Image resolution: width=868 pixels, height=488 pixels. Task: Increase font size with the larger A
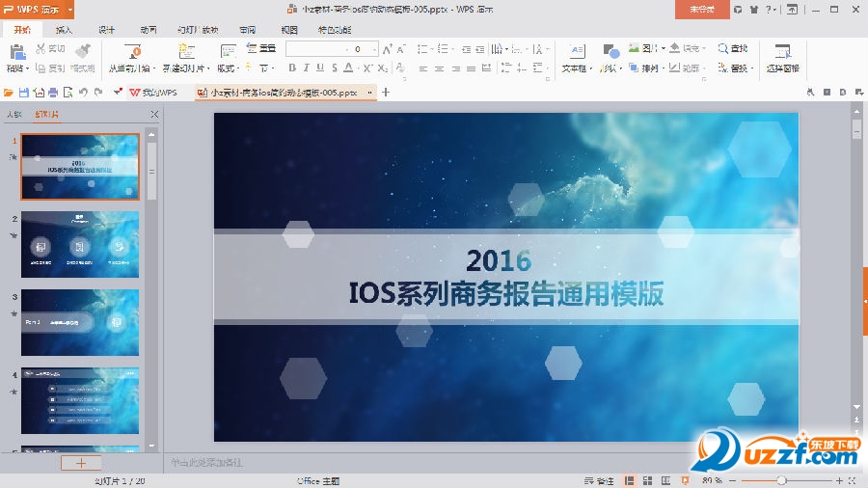[387, 49]
